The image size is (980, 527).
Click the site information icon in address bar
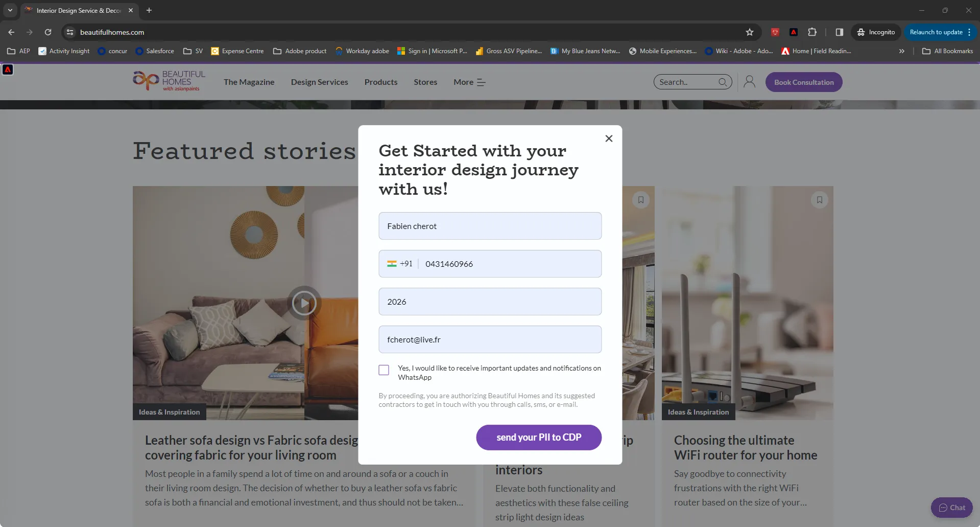pos(70,32)
